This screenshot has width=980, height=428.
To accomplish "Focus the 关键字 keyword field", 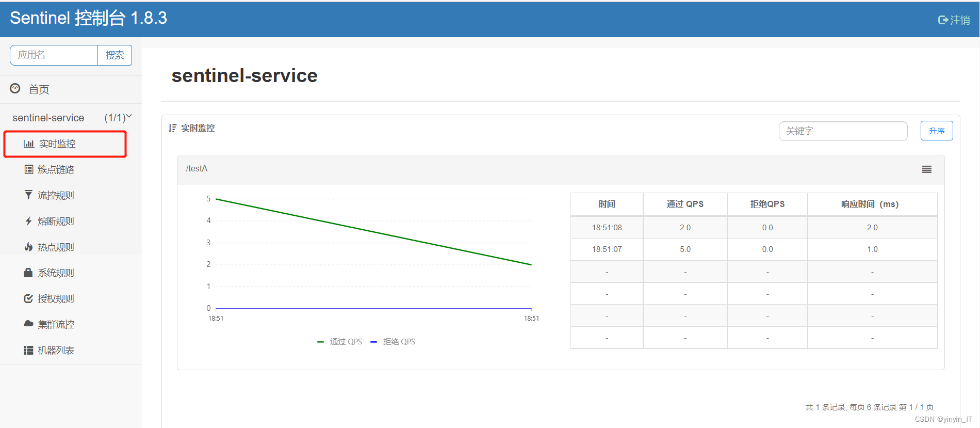I will click(x=843, y=131).
